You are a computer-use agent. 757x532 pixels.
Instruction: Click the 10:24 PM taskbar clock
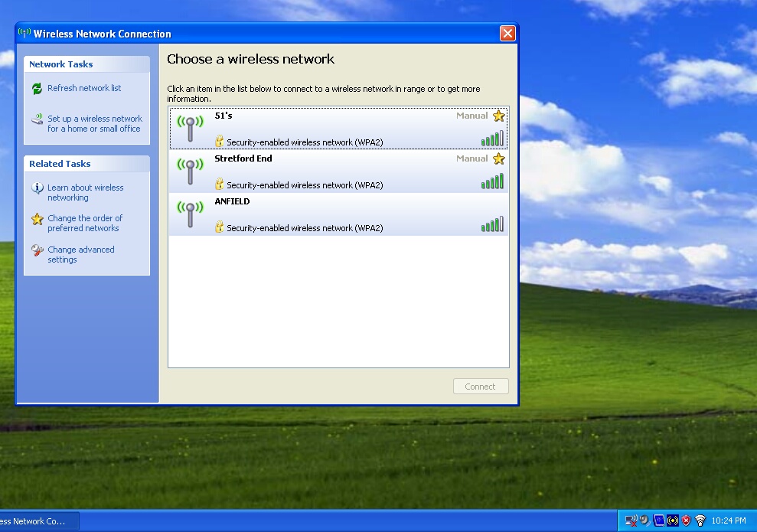[729, 521]
